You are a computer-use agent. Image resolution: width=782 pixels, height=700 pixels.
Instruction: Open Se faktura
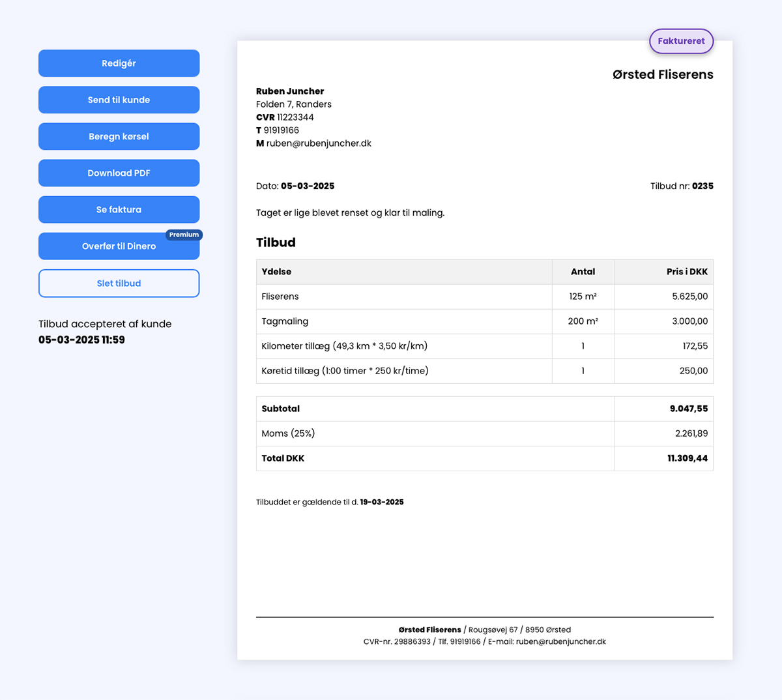[x=119, y=209]
